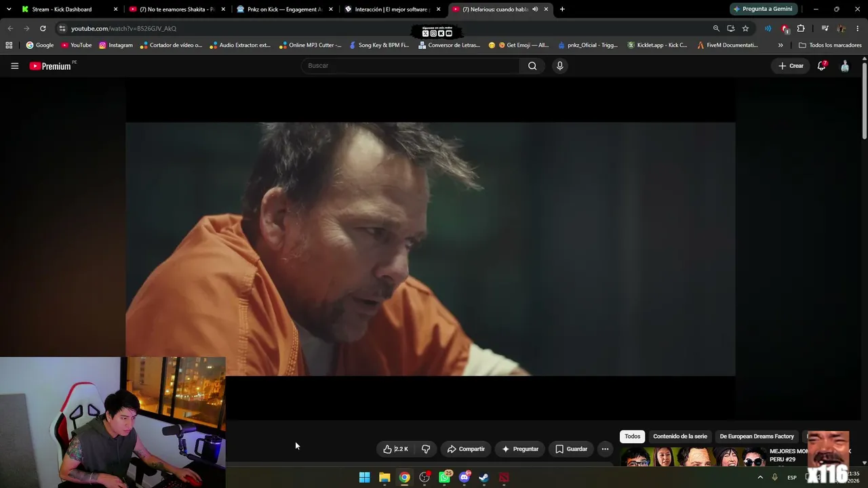Open the Song Key & BPM Finder bookmark
This screenshot has width=868, height=488.
379,45
